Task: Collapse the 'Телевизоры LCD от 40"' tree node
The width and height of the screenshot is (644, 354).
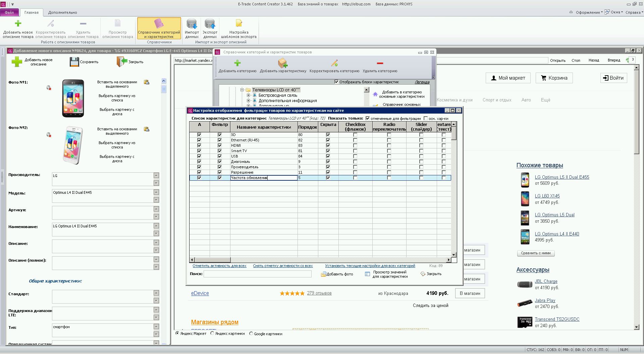Action: 242,90
